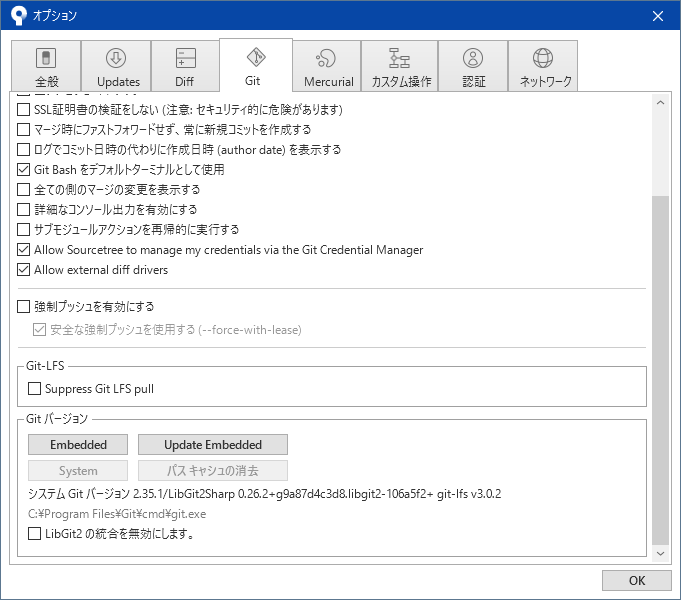Click the Updates download arrow icon
This screenshot has width=681, height=600.
(x=116, y=58)
